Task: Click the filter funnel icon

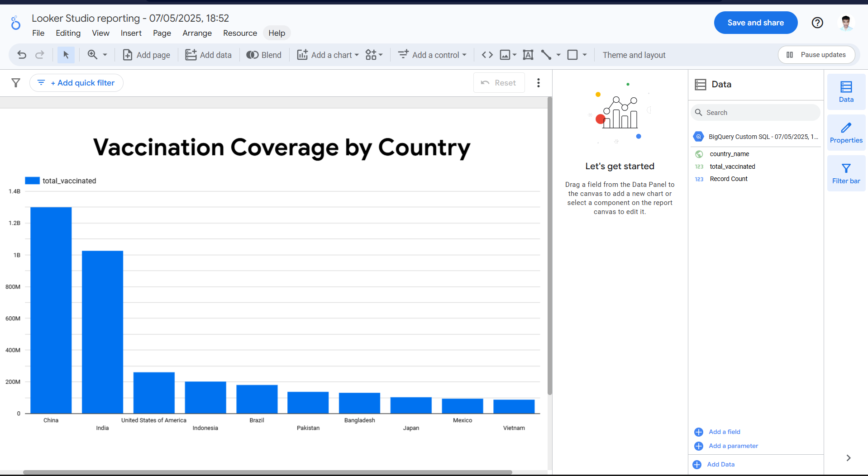Action: point(16,83)
